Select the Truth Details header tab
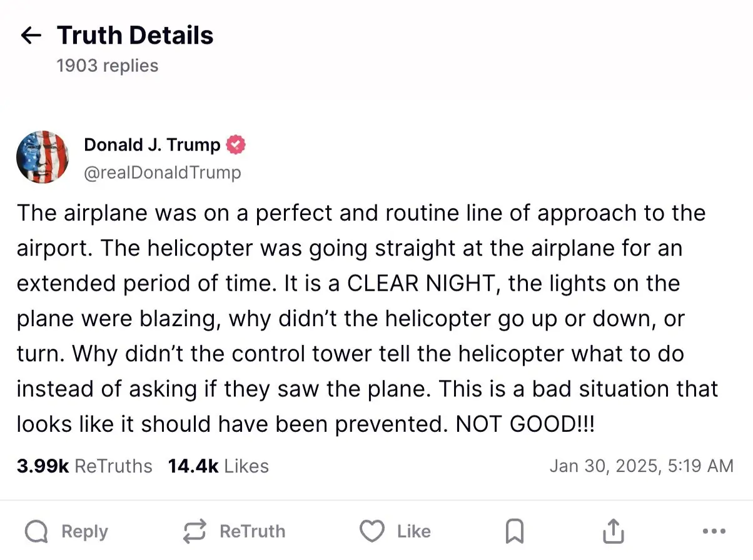 (x=135, y=35)
